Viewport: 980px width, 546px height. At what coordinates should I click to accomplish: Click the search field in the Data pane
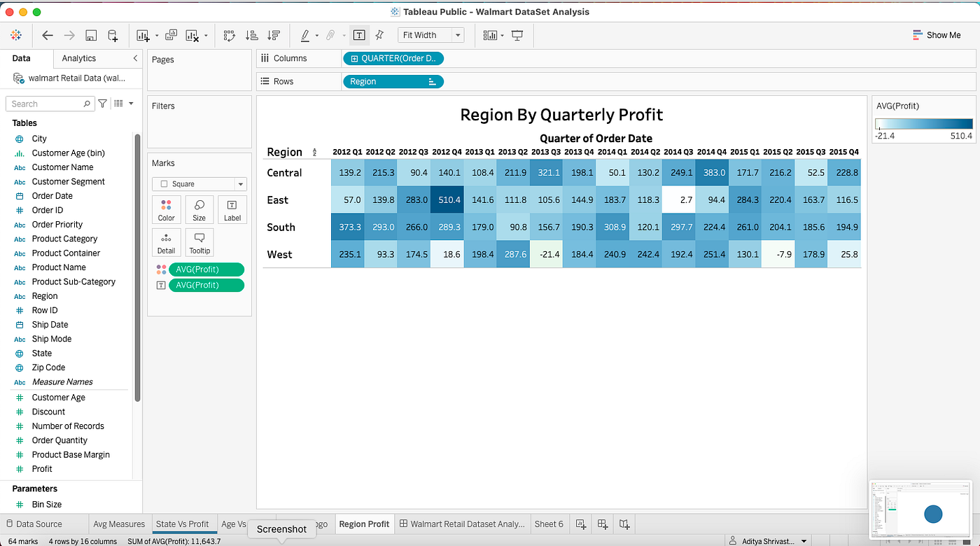click(x=45, y=103)
